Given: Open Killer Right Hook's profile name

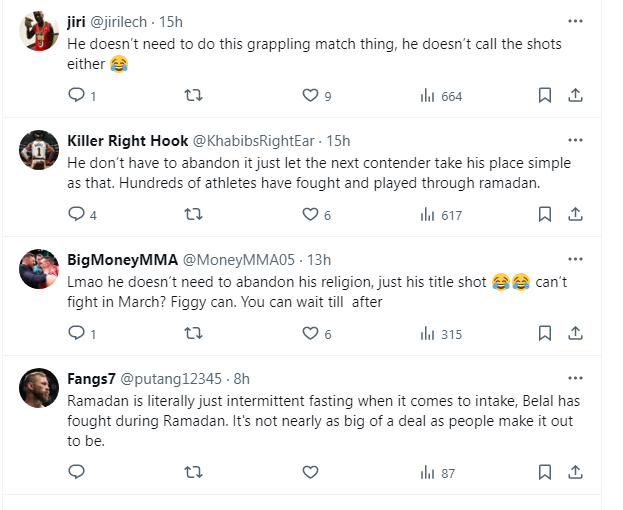Looking at the screenshot, I should click(127, 140).
